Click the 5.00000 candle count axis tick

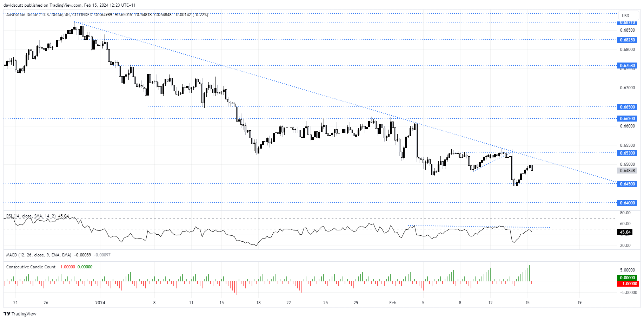pos(628,270)
